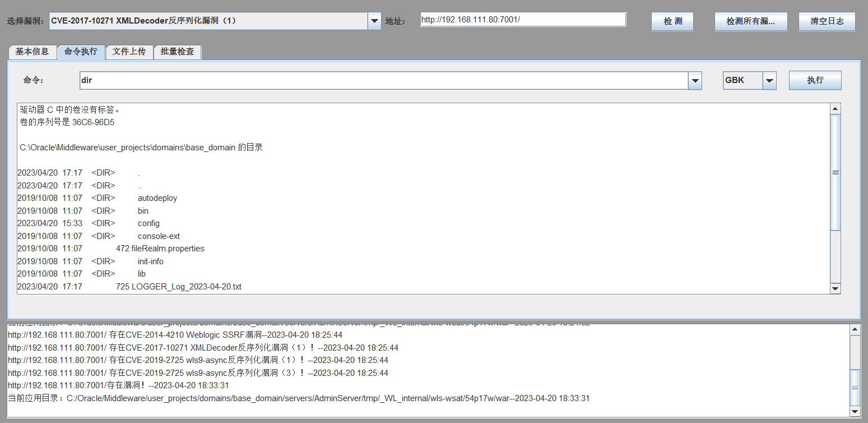Open the GBK encoding dropdown
Viewport: 868px width, 423px height.
point(749,80)
